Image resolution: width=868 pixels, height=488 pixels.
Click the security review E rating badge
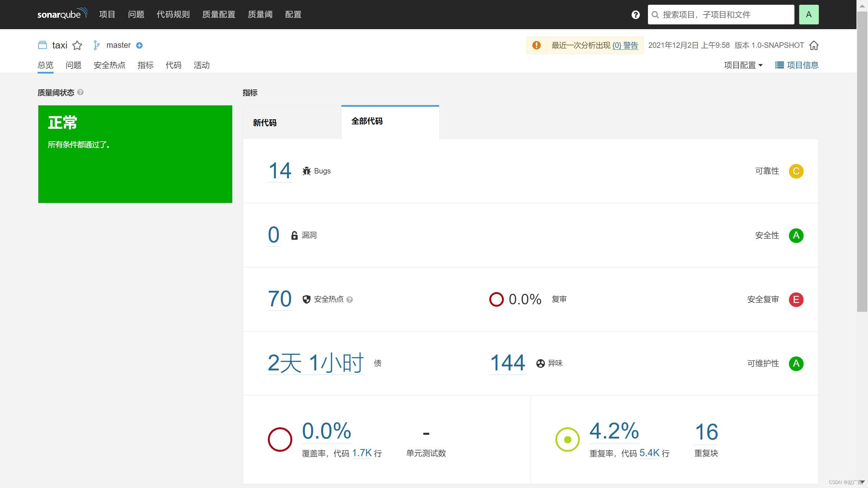pos(796,300)
